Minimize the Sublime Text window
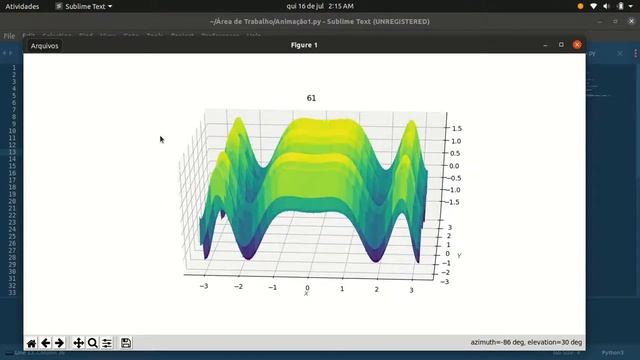 click(x=600, y=21)
